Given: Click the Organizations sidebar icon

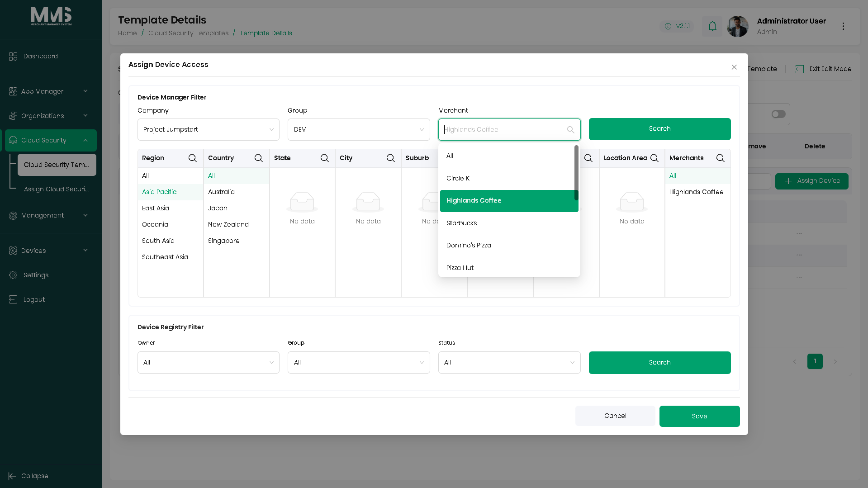Looking at the screenshot, I should (13, 116).
